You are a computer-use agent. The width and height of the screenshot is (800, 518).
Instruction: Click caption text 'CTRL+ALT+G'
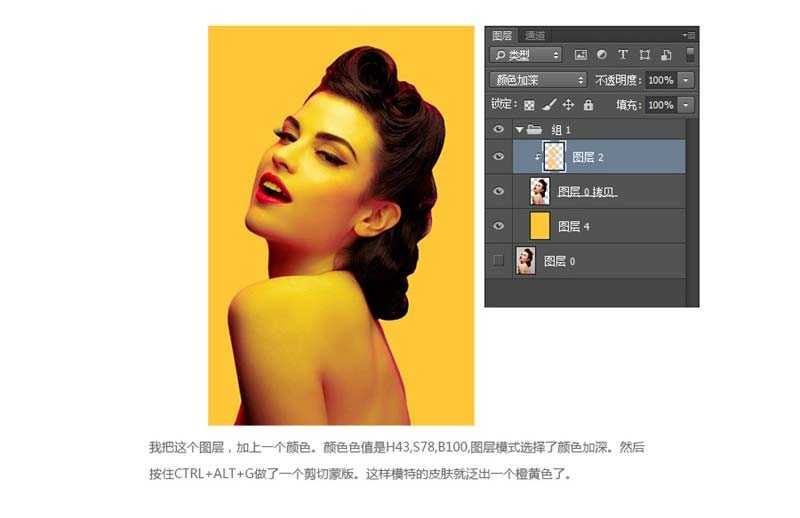point(214,474)
